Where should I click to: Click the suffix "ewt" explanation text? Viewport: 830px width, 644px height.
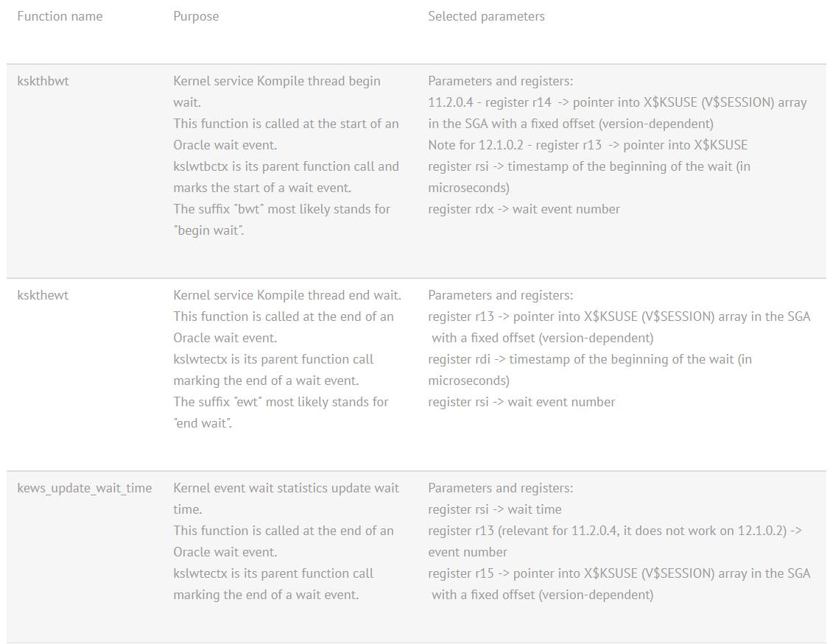tap(281, 402)
